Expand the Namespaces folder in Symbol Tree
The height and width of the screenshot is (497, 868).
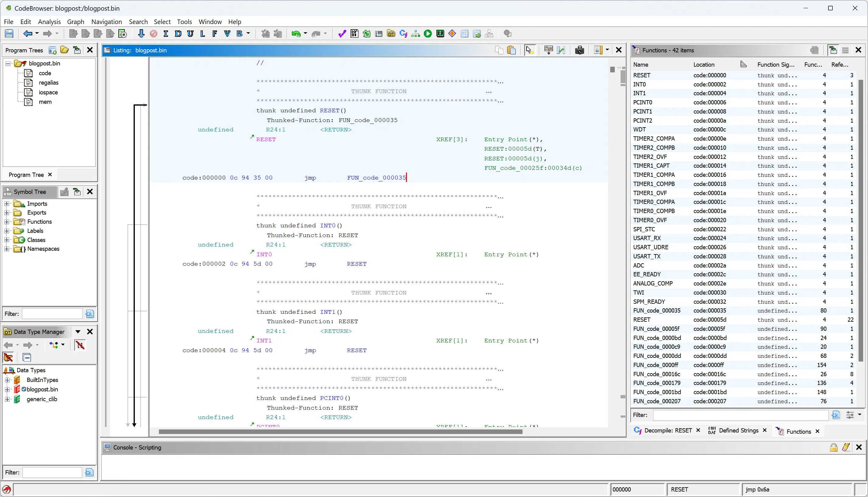[x=7, y=249]
